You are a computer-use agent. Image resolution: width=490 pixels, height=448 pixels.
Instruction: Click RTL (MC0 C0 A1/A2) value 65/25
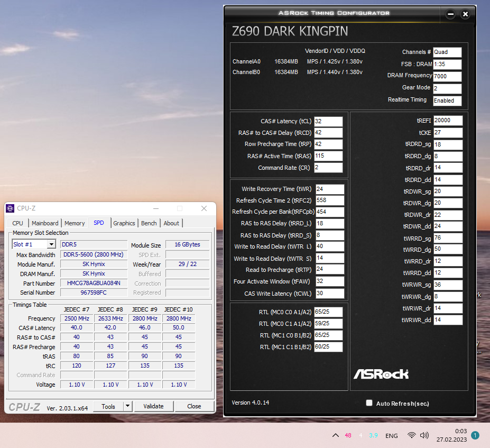click(328, 312)
